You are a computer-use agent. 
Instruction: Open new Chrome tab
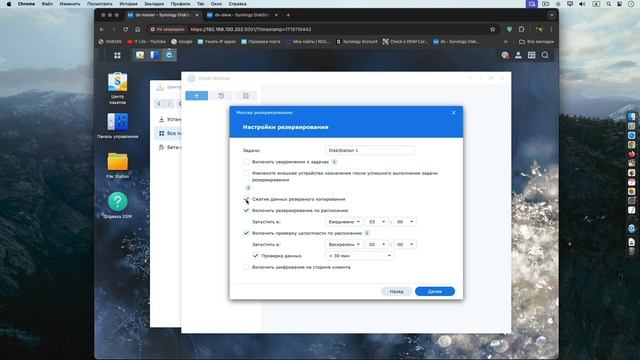288,15
